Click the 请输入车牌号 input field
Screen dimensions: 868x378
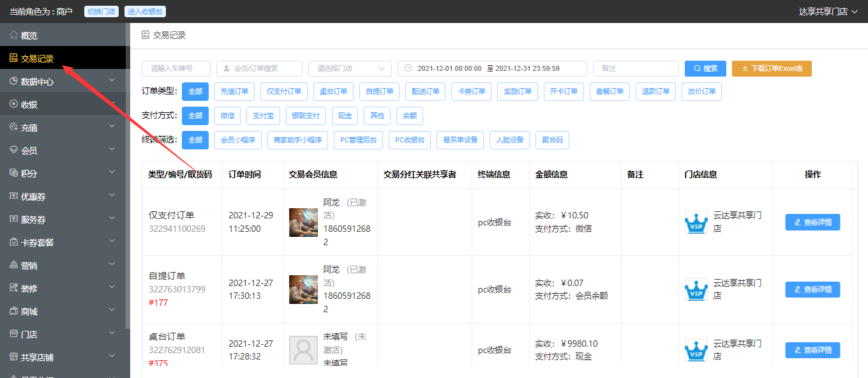(x=176, y=68)
